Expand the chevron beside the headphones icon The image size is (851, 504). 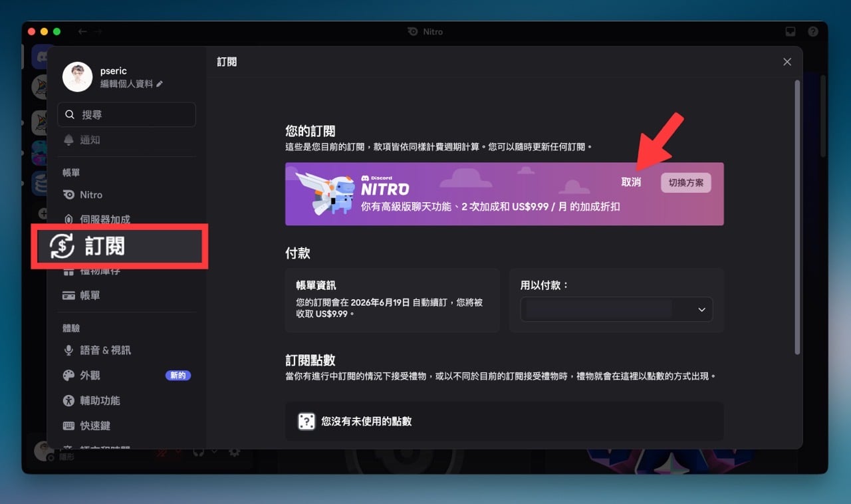(x=214, y=451)
